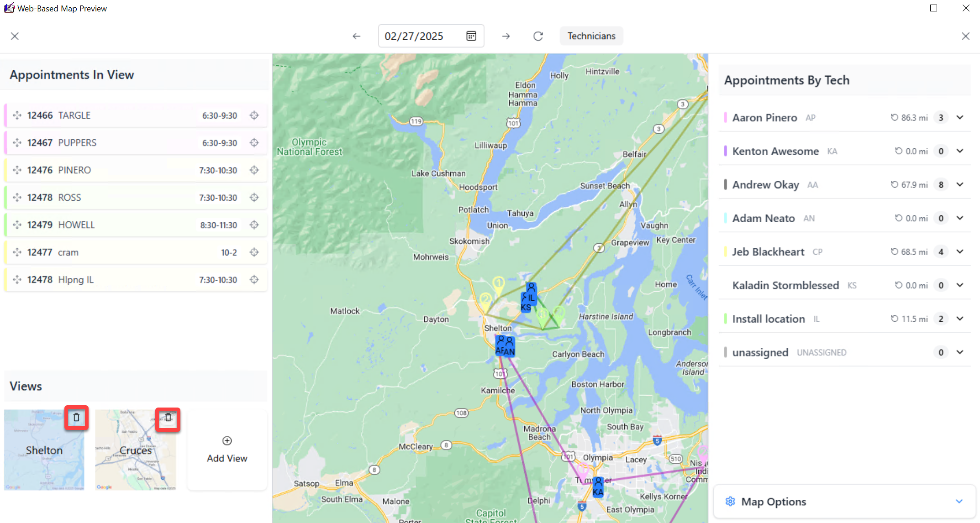Open the calendar date picker icon
980x523 pixels.
[471, 36]
